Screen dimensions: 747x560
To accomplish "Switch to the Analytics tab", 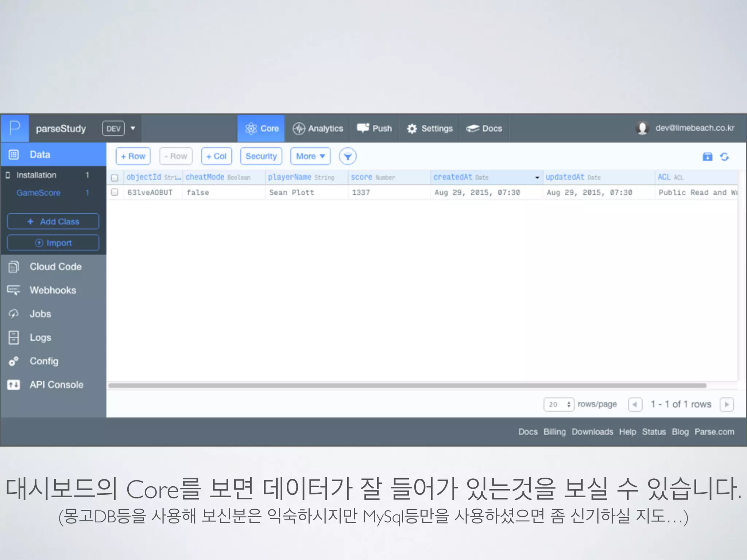I will coord(317,128).
